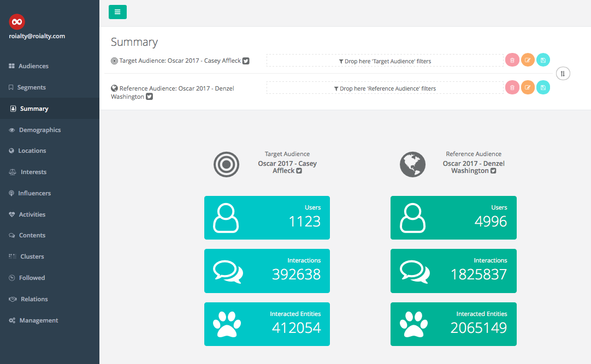
Task: Click the Summary profile icon in sidebar
Action: (x=13, y=109)
